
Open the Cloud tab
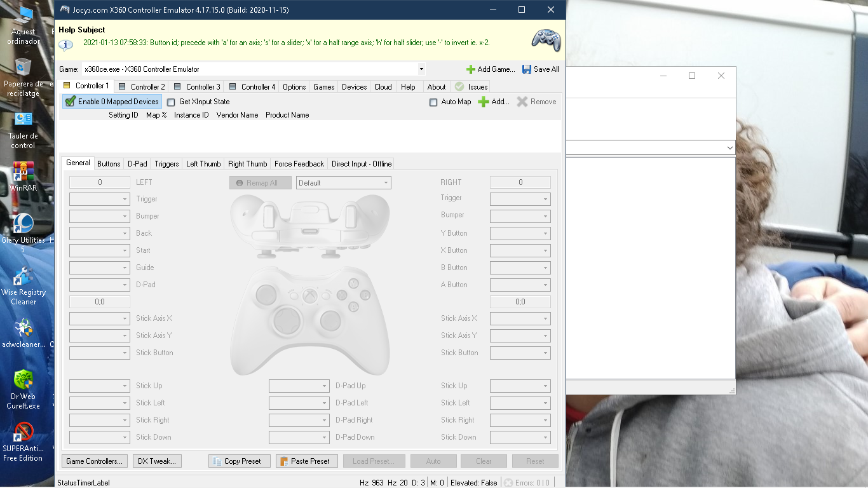383,87
